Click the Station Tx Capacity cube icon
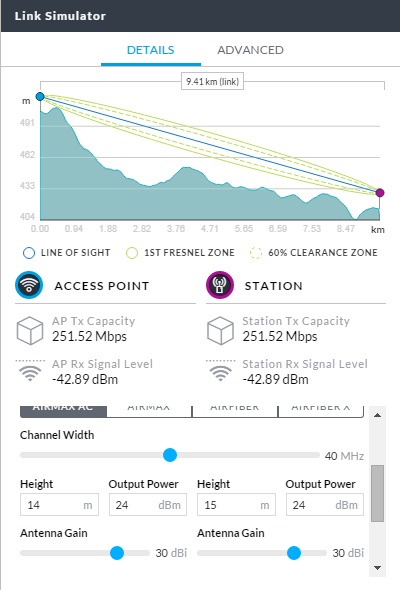400x590 pixels. click(221, 331)
